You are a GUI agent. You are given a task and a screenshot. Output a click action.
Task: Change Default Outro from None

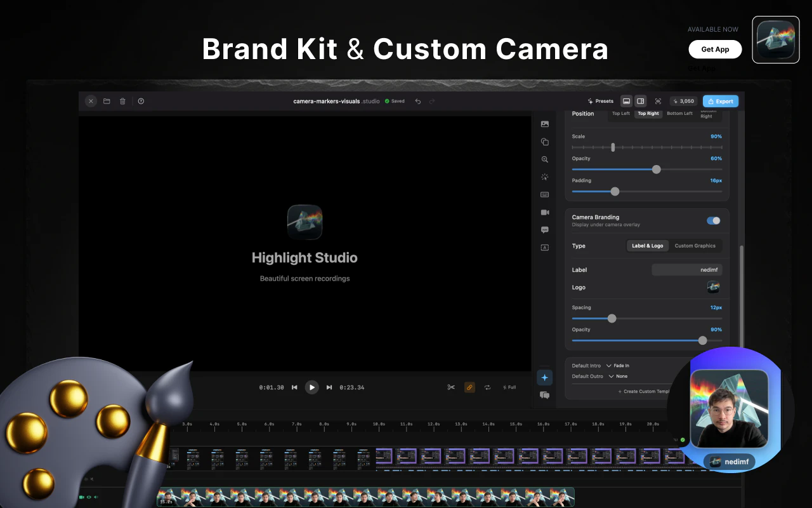pos(619,376)
